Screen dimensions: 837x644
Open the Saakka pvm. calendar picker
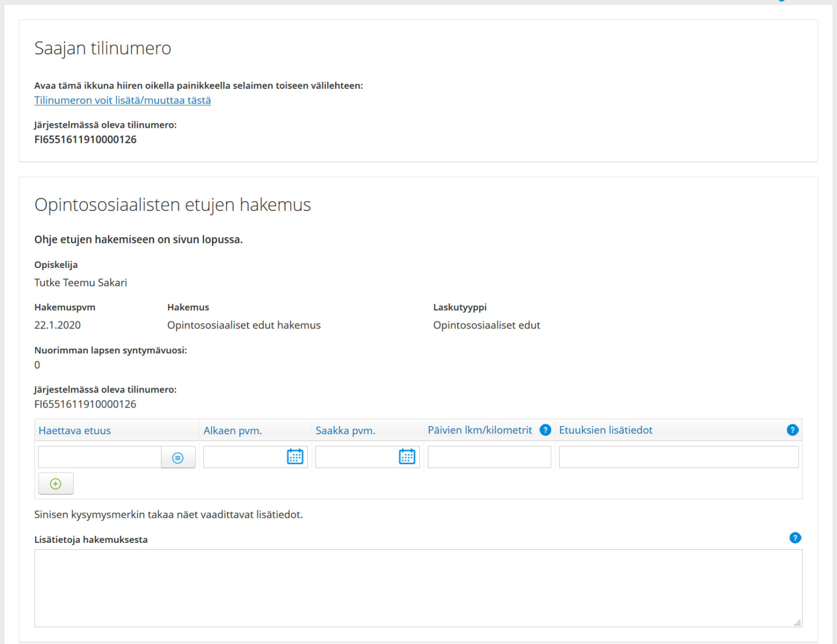407,457
